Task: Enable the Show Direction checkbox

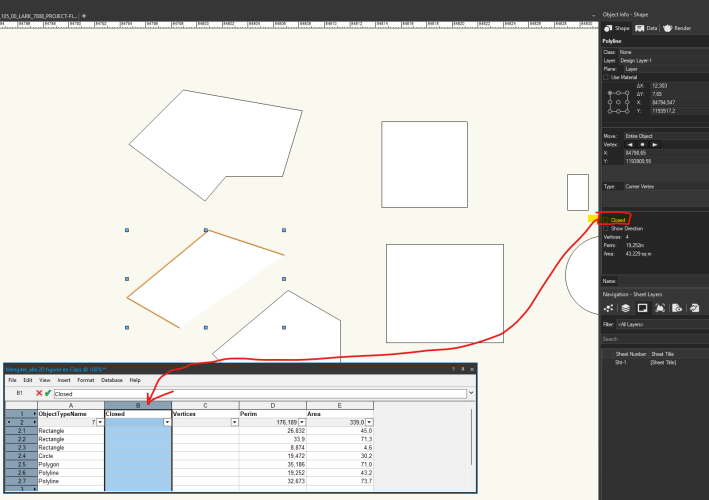Action: coord(605,228)
